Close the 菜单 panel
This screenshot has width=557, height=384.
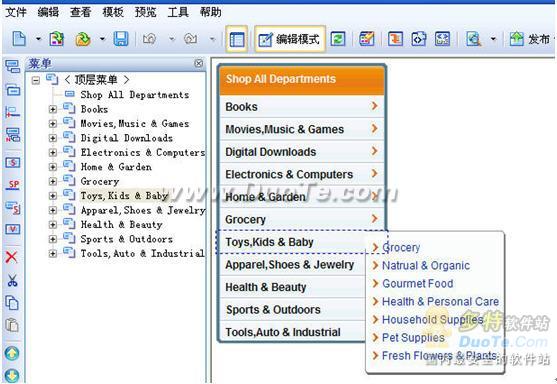pos(199,64)
